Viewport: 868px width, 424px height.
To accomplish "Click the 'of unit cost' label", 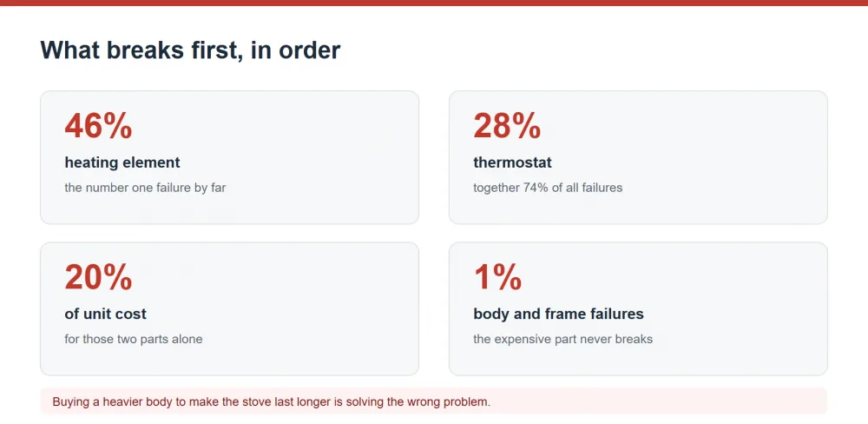I will coord(106,314).
